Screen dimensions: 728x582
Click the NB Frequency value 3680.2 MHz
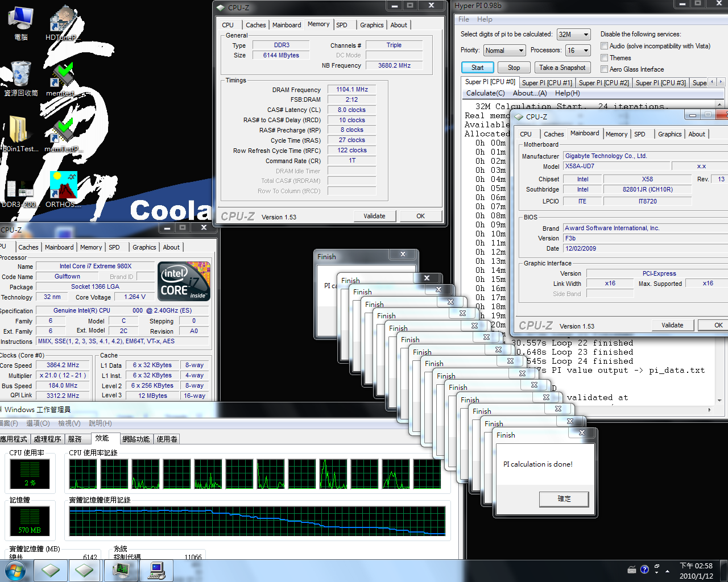394,65
